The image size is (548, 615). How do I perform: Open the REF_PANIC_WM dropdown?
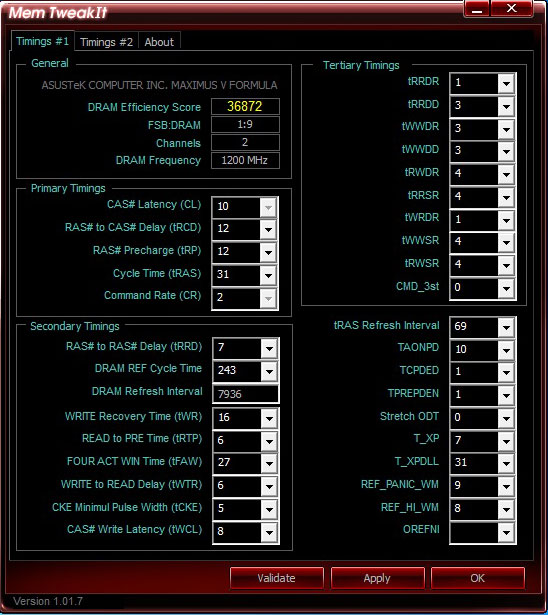click(506, 487)
